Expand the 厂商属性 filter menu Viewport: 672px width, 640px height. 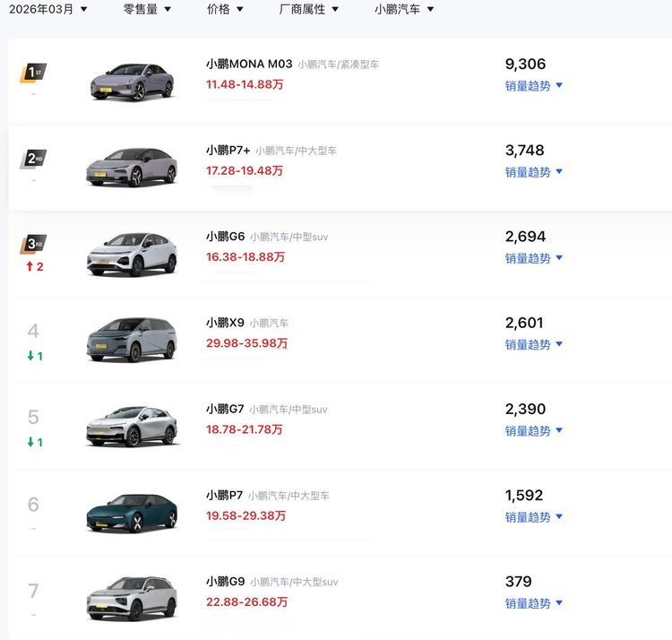click(309, 9)
